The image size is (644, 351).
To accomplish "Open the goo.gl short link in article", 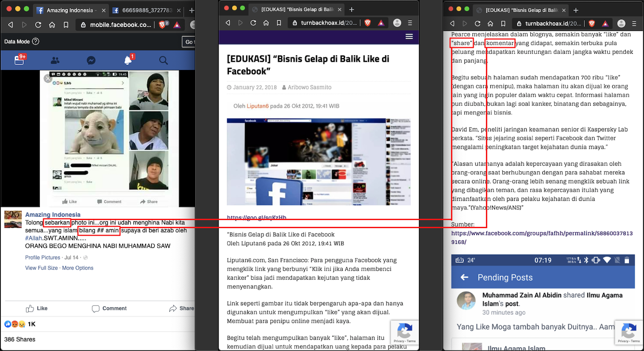I will [x=256, y=218].
